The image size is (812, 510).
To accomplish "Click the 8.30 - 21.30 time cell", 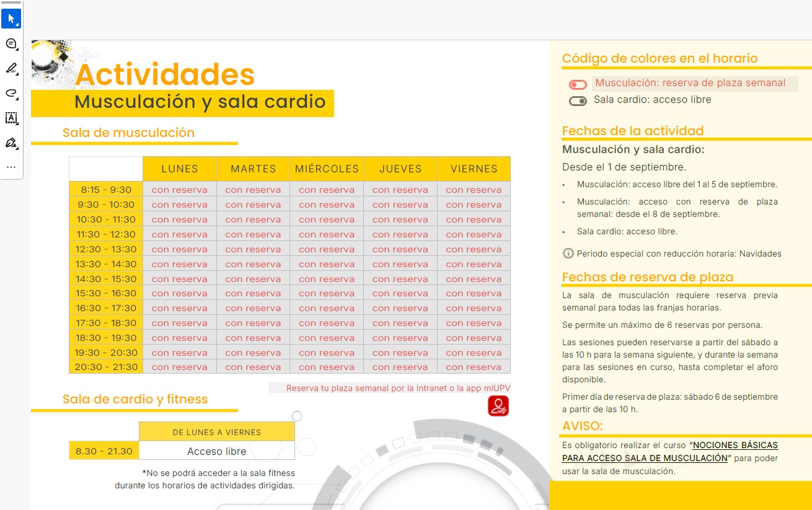I will (x=104, y=451).
